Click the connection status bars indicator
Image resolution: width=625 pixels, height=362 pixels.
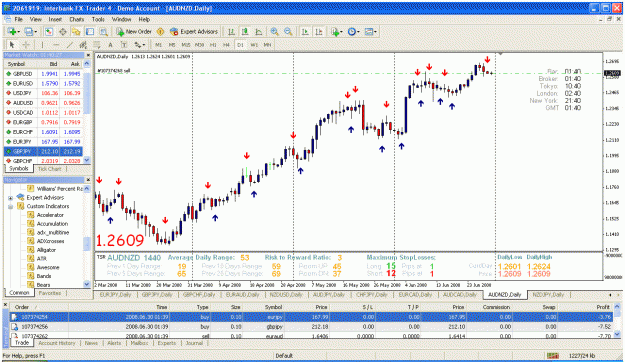pyautogui.click(x=553, y=356)
